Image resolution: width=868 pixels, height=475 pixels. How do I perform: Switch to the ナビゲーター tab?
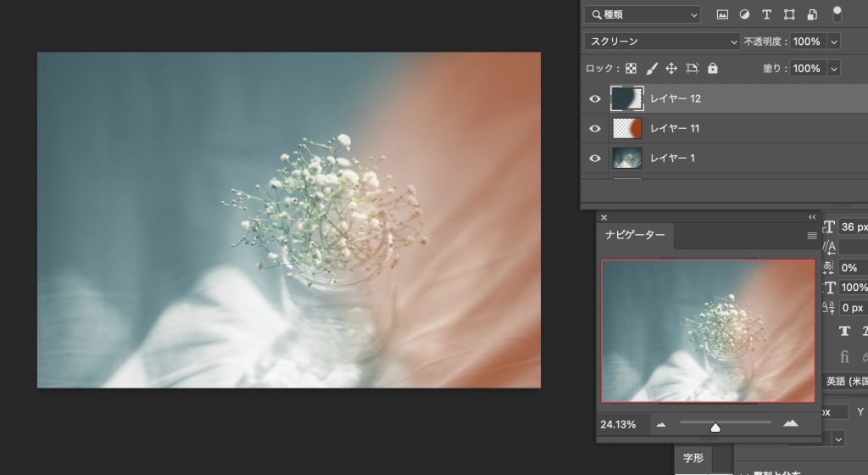tap(635, 235)
